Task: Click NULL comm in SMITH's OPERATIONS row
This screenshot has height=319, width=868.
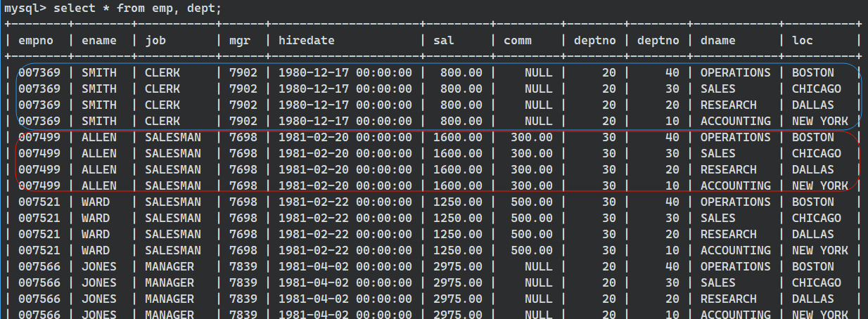Action: click(x=539, y=72)
